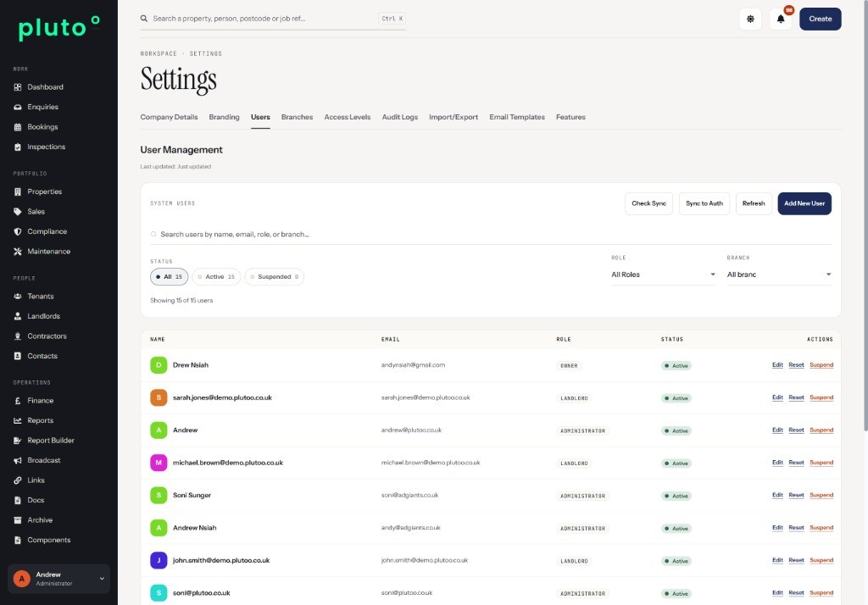
Task: Expand the Andrew Administrator account menu
Action: pos(58,579)
